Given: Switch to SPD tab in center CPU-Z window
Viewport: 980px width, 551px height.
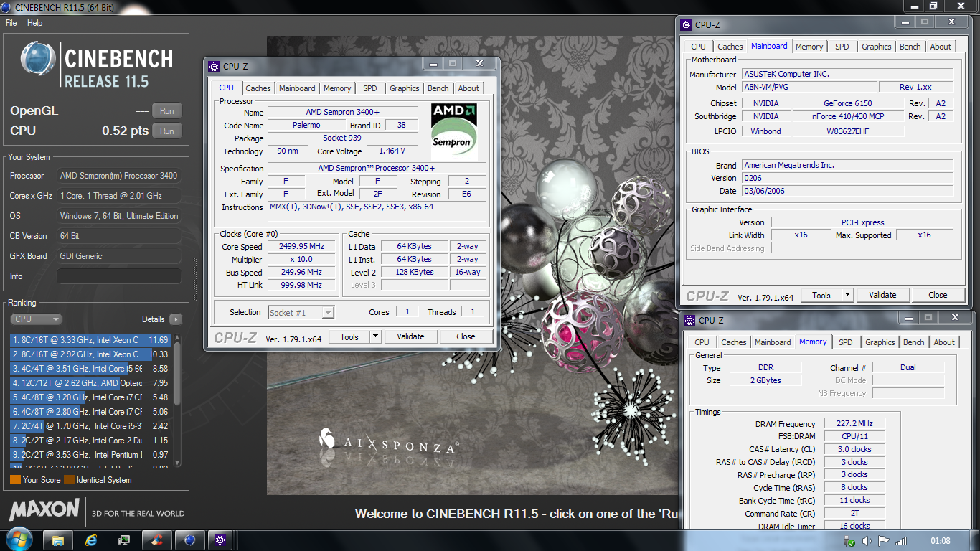Looking at the screenshot, I should coord(369,88).
